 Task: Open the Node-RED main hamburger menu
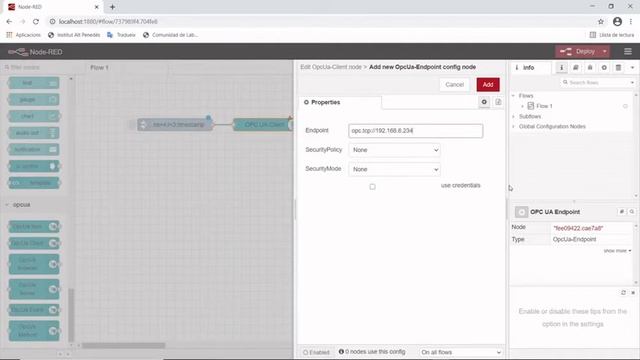click(628, 51)
